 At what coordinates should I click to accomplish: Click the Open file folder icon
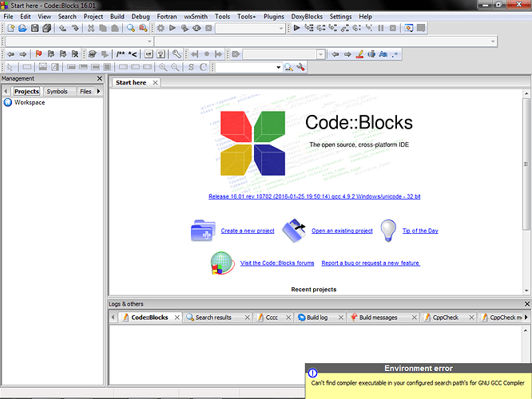(x=22, y=28)
